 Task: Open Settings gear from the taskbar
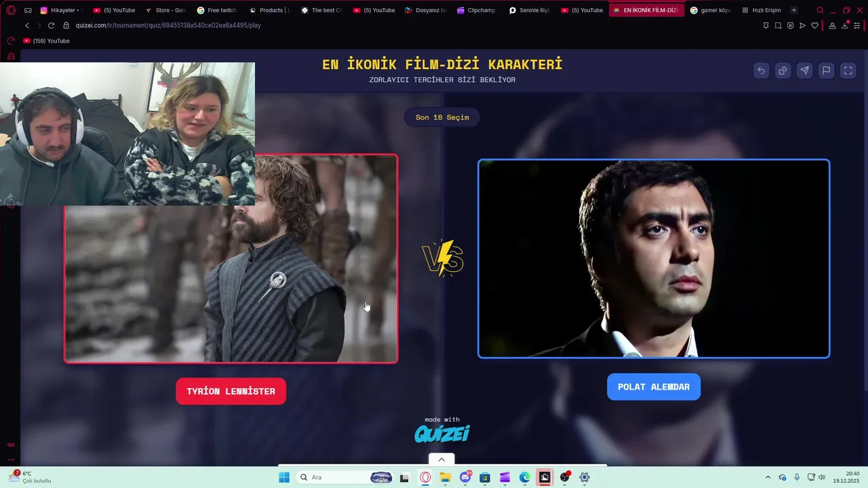coord(585,477)
